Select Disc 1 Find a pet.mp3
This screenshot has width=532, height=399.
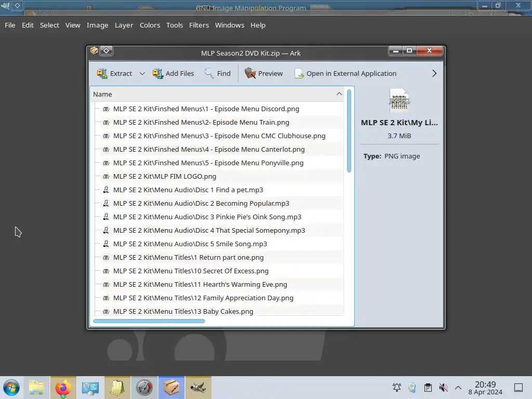point(188,190)
